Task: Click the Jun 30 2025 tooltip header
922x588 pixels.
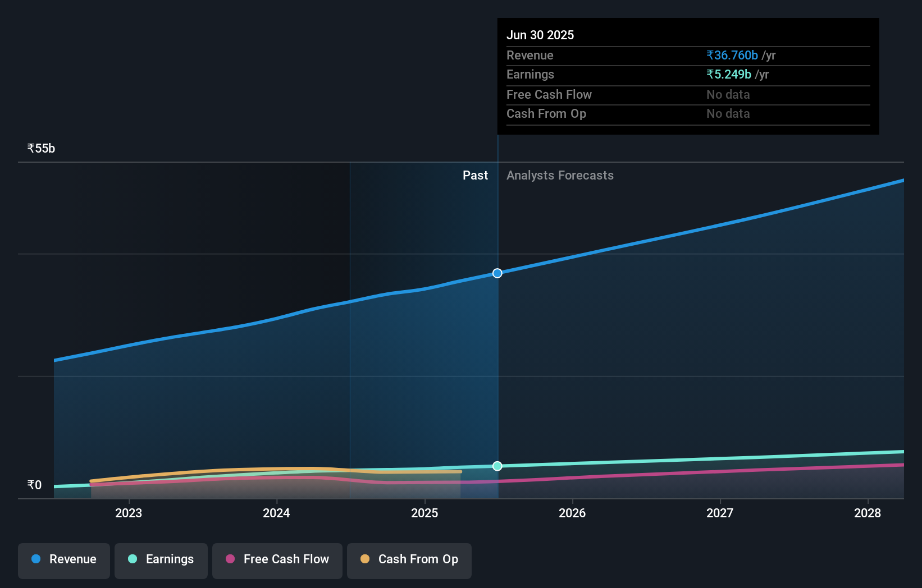Action: pos(541,35)
